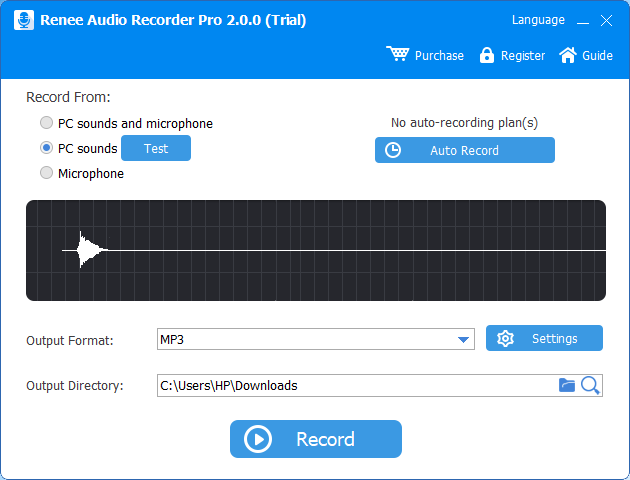Open the Purchase shopping cart icon
This screenshot has width=630, height=480.
(x=397, y=53)
